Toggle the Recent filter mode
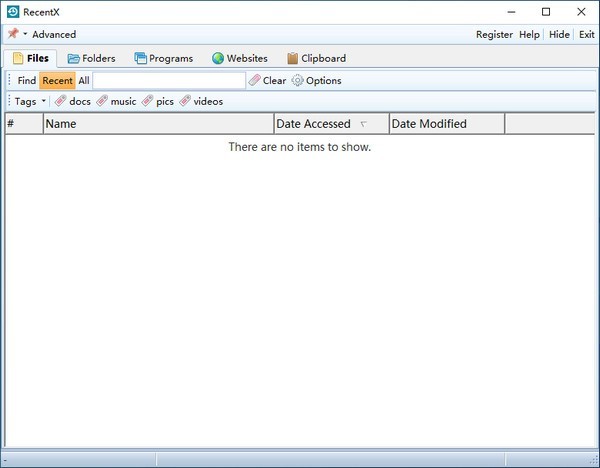600x468 pixels. tap(57, 81)
